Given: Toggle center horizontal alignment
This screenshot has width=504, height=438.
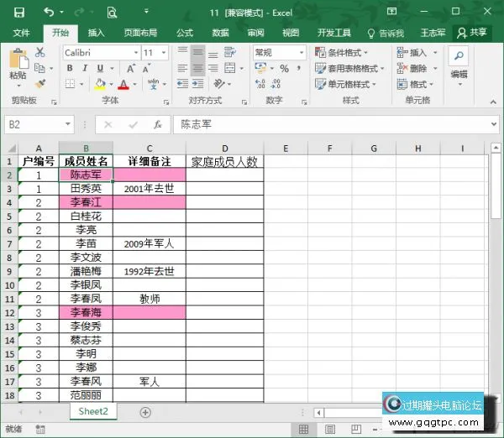Looking at the screenshot, I should pos(197,69).
